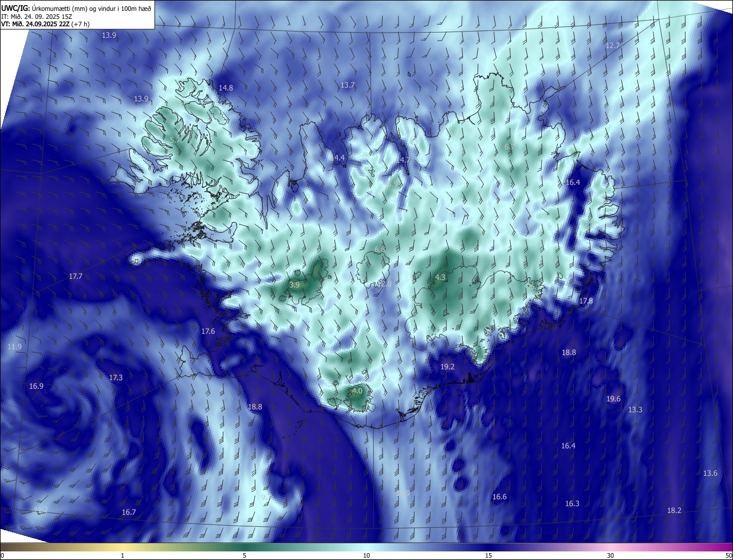Click the legend tick labeled 30

(x=610, y=555)
